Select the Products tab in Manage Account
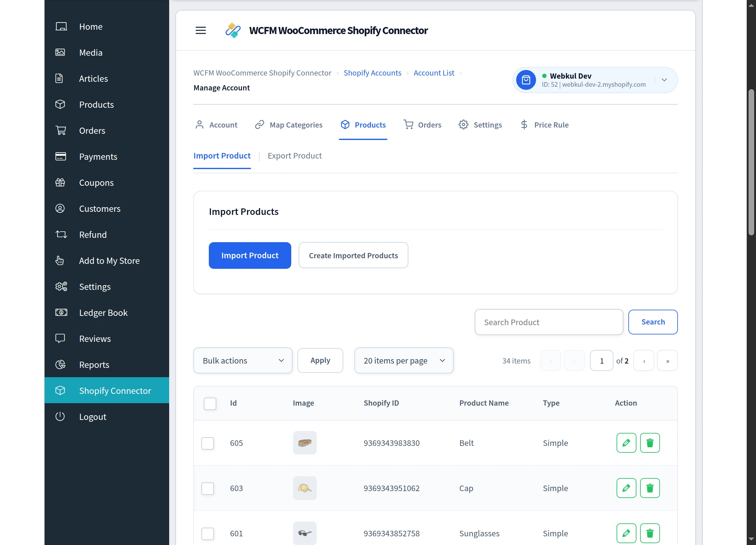 pyautogui.click(x=363, y=125)
